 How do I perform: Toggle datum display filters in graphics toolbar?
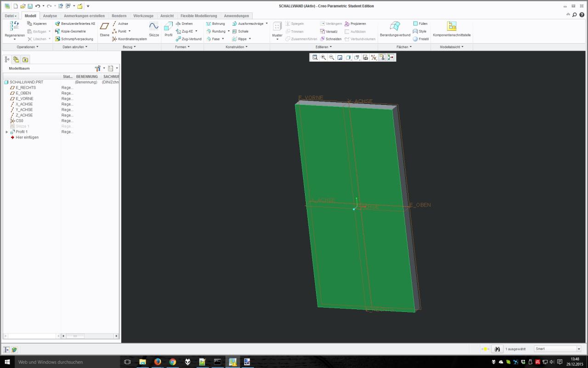click(374, 57)
